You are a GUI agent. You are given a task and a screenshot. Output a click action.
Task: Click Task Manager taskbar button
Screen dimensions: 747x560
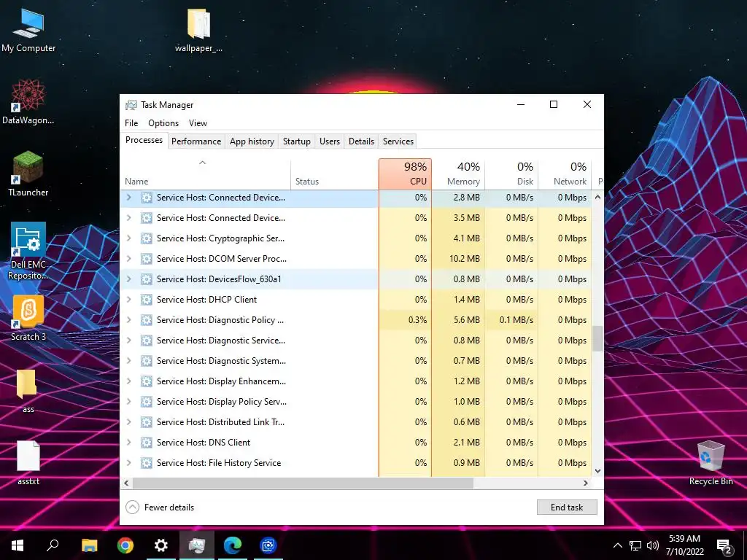pos(197,545)
